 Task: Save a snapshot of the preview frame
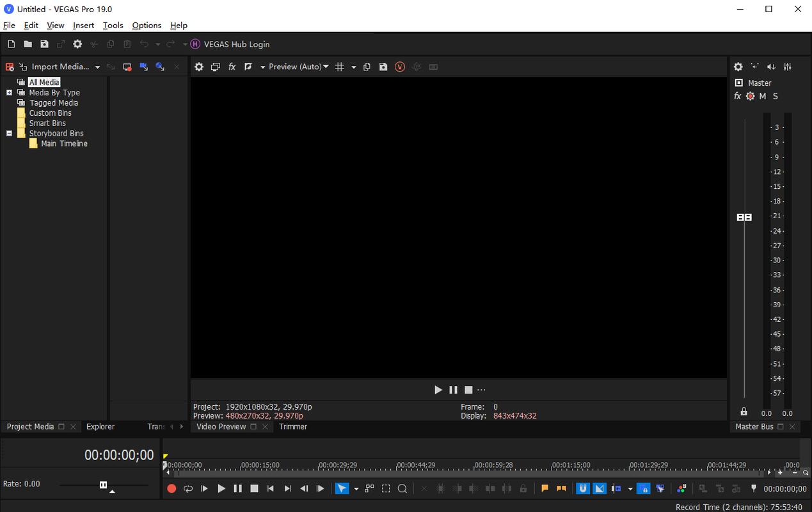point(383,67)
